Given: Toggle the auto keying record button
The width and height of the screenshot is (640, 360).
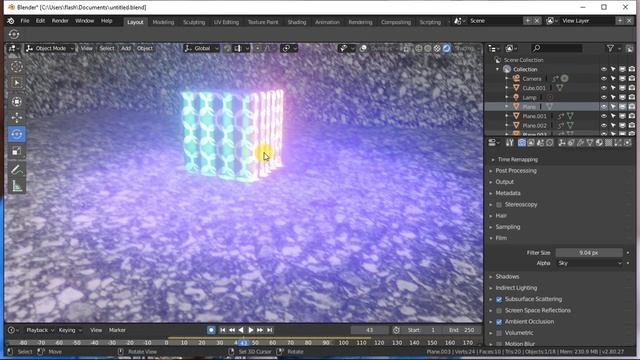Looking at the screenshot, I should [211, 330].
